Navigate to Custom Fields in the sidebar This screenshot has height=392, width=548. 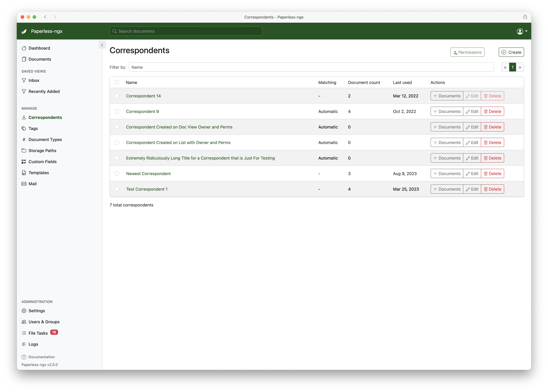point(42,162)
